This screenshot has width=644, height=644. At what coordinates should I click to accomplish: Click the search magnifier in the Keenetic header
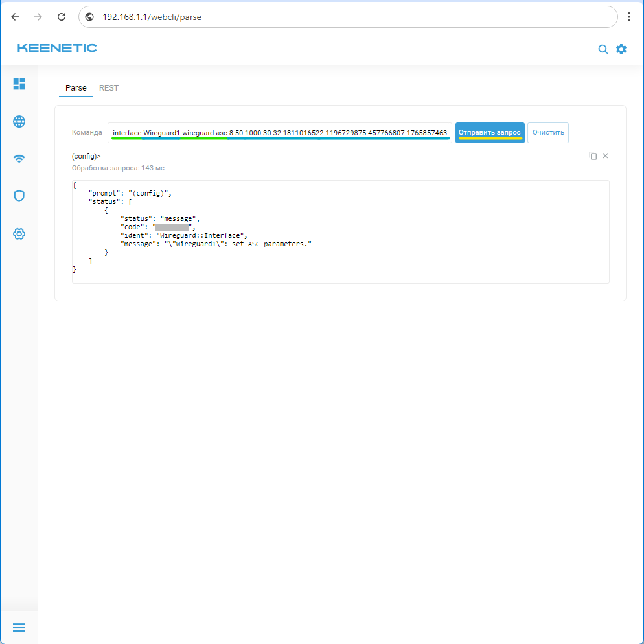(x=603, y=49)
